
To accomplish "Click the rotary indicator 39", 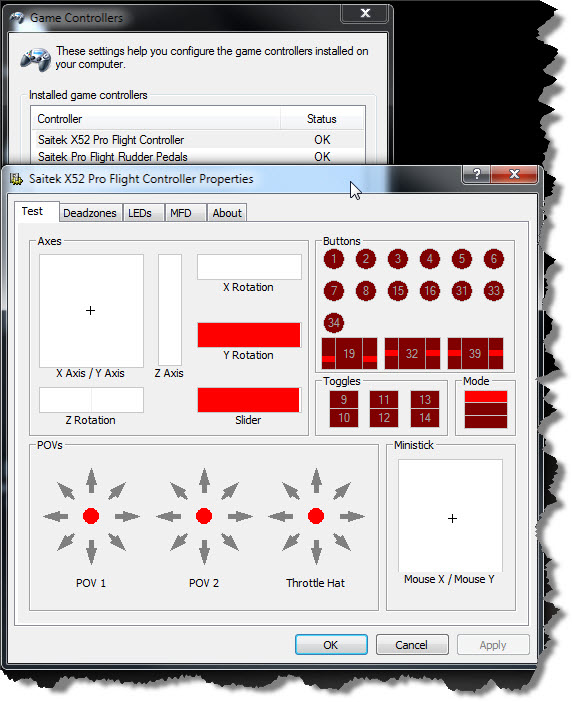I will [475, 354].
